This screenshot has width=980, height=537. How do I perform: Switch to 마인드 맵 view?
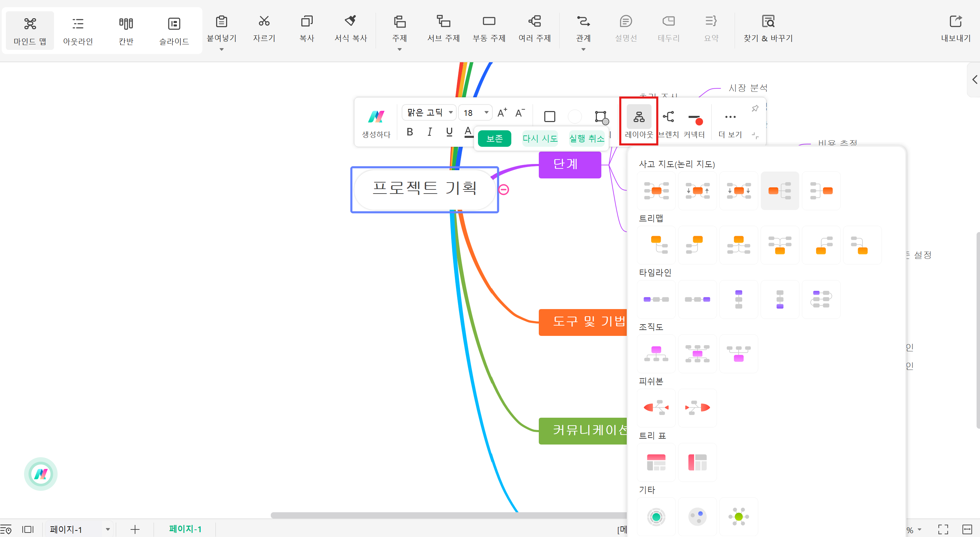coord(30,31)
